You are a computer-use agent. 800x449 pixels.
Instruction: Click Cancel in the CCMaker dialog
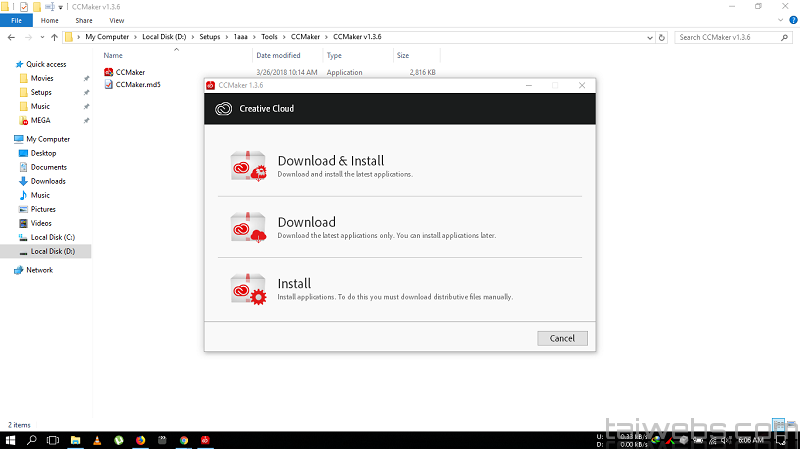pos(562,338)
